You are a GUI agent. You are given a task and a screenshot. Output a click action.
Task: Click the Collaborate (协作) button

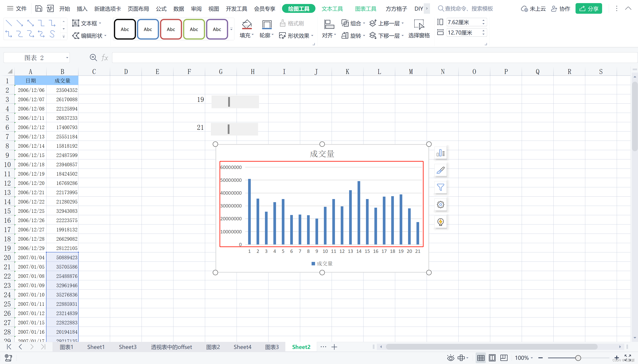[x=561, y=9]
